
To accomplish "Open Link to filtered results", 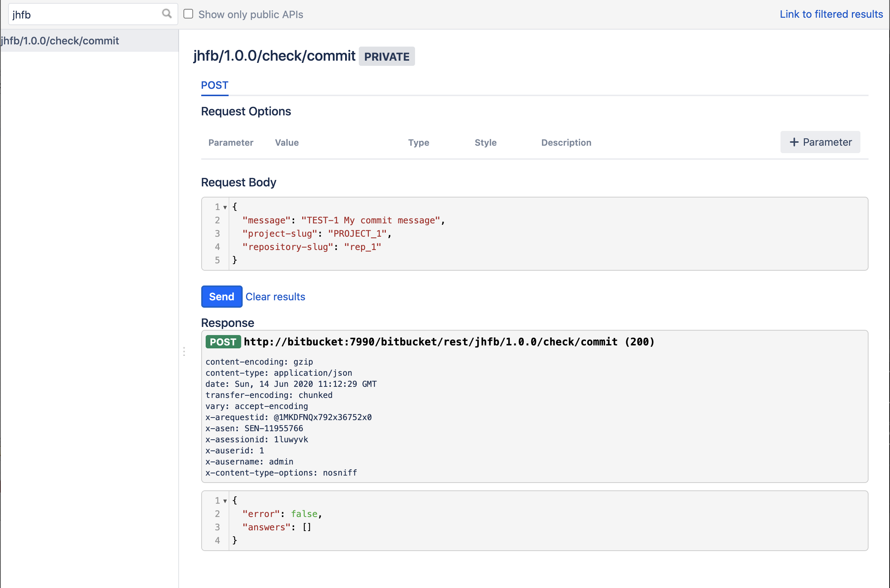I will 831,14.
